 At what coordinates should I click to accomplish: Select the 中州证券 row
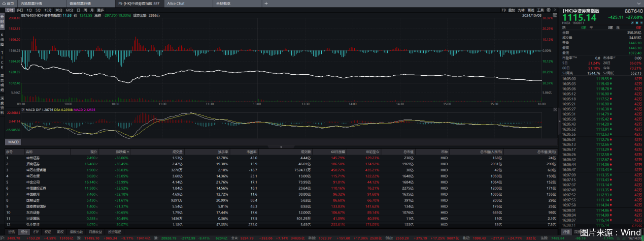click(x=281, y=158)
